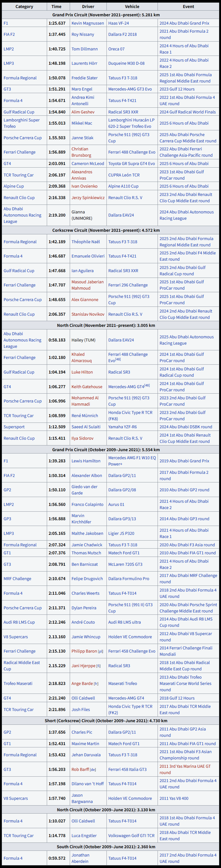Open the red Keith Gatehouse link
The width and height of the screenshot is (221, 868).
pos(87,386)
